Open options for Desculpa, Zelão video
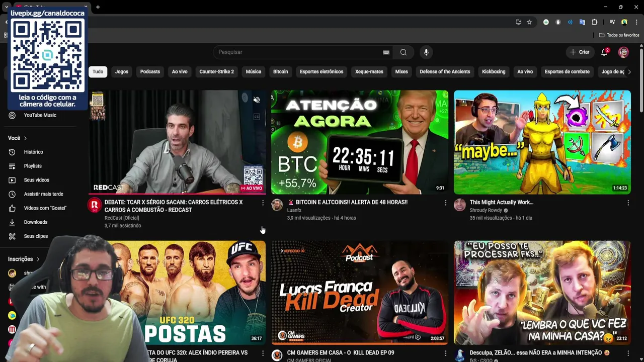The height and width of the screenshot is (362, 644). coord(628,353)
